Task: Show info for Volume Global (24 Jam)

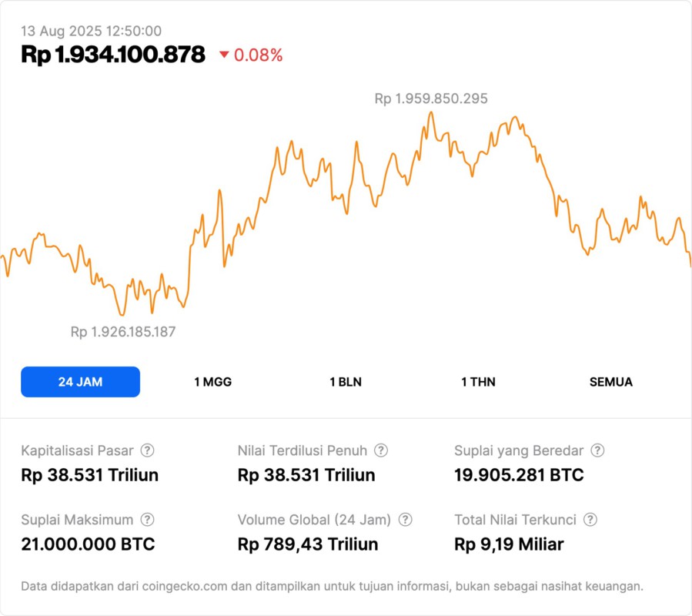Action: pyautogui.click(x=406, y=520)
